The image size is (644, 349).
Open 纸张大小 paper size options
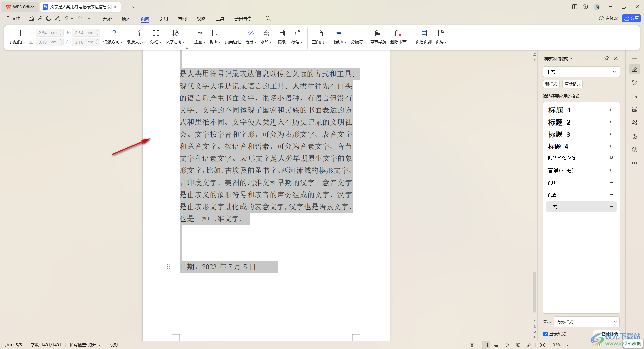coord(137,37)
